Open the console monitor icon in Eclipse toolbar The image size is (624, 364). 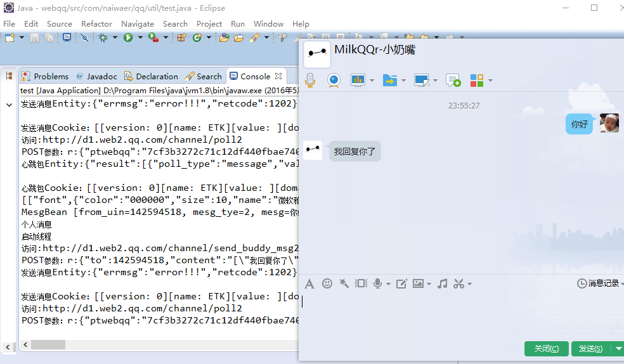pos(67,37)
